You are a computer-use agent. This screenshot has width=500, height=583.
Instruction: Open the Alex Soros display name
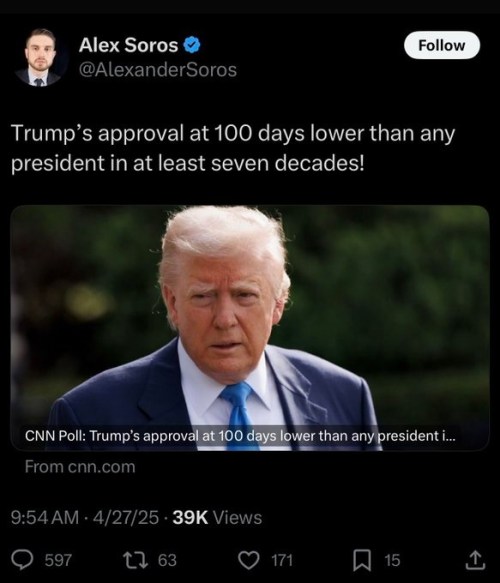(129, 45)
